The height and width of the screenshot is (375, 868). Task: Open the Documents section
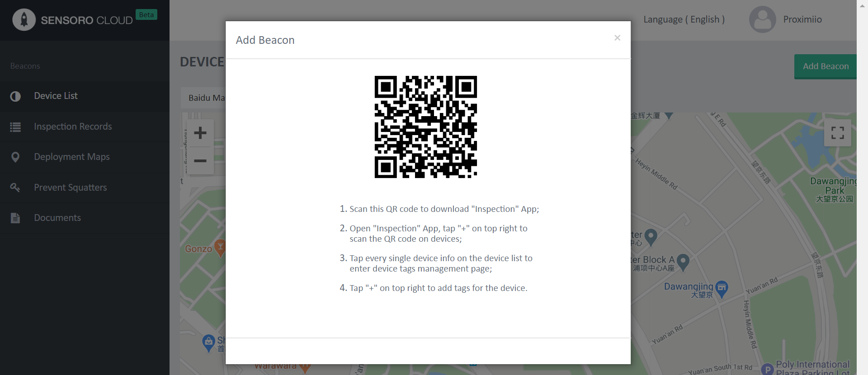85,218
